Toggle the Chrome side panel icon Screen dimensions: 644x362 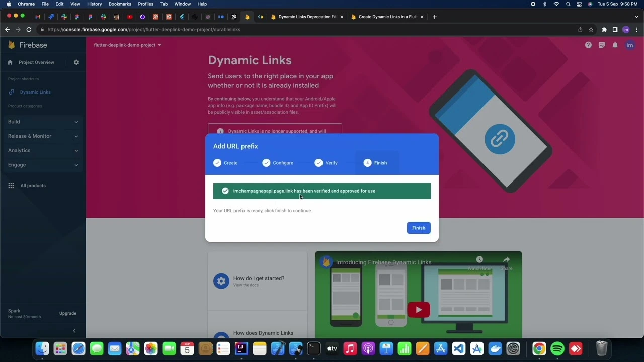(x=615, y=30)
